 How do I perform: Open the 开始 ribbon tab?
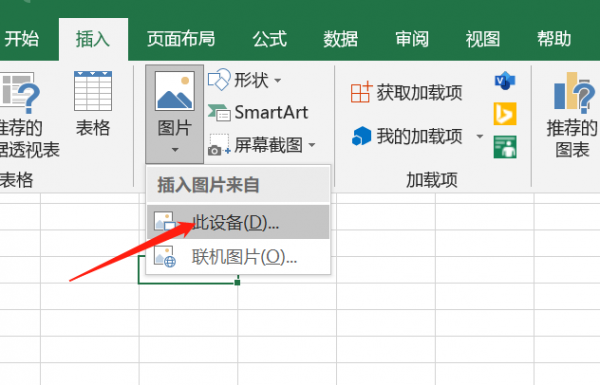pos(21,39)
